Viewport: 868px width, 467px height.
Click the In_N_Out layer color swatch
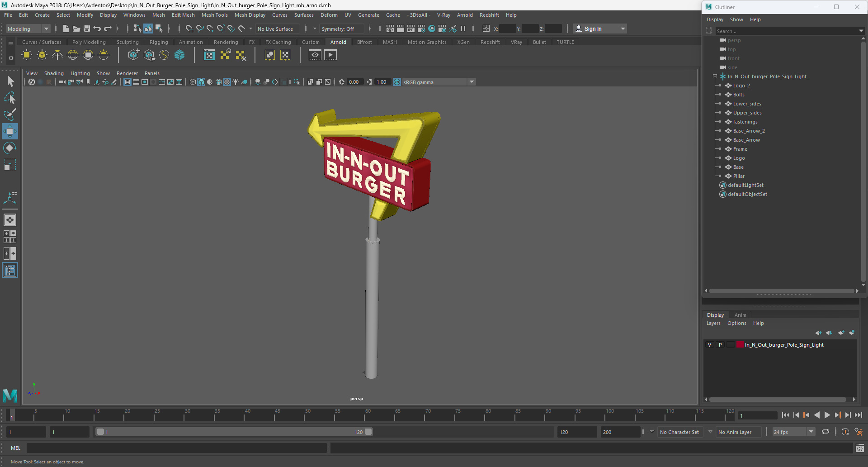(x=740, y=345)
